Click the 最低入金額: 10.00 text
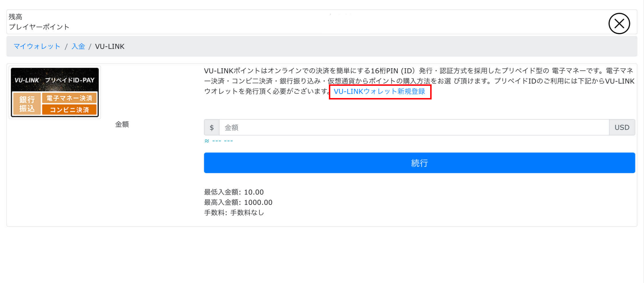Screen dimensions: 644x283 [x=234, y=192]
